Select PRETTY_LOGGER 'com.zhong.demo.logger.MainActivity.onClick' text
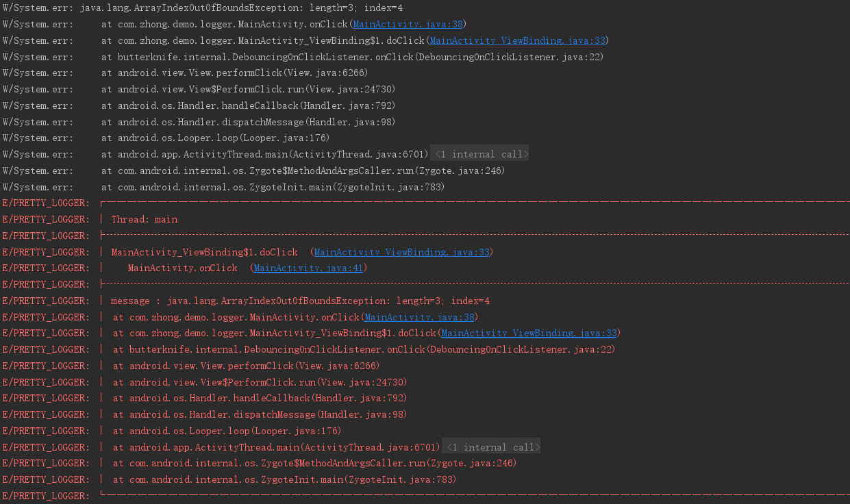 coord(245,317)
